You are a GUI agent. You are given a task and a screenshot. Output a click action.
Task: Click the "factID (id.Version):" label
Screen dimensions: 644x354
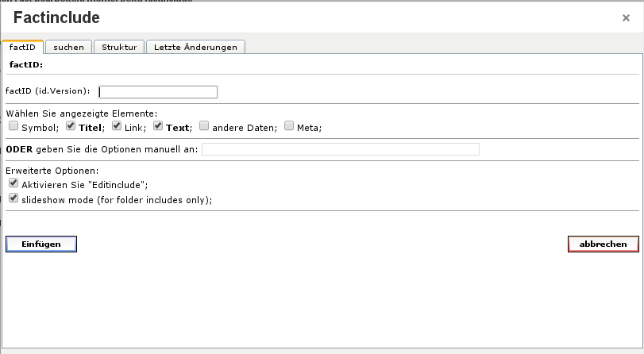48,92
